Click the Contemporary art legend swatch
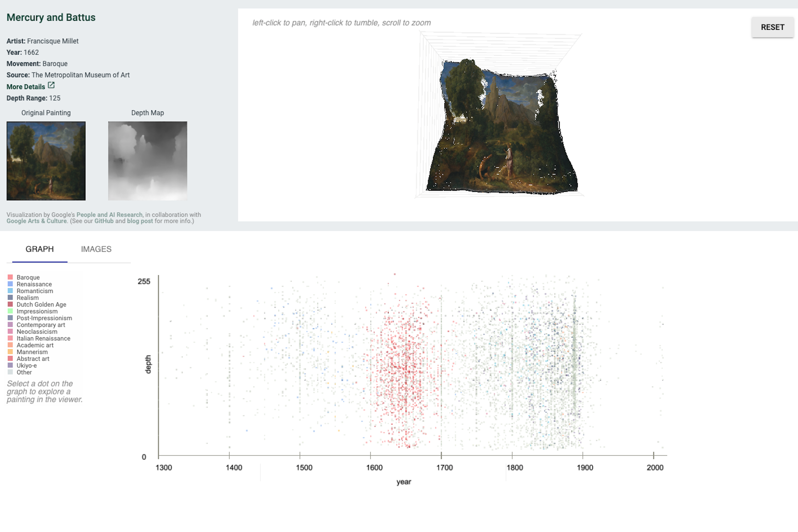 [10, 325]
